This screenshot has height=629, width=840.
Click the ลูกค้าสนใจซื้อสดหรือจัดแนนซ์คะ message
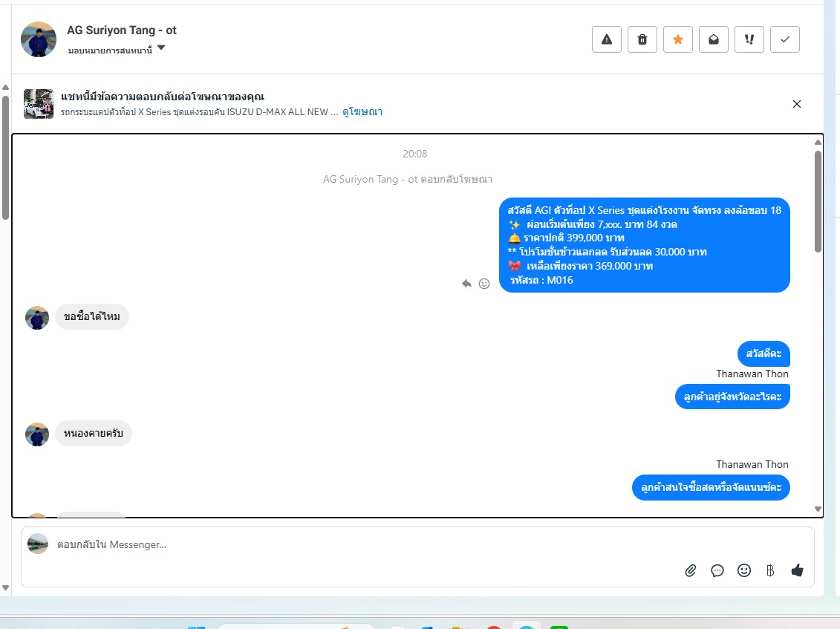[x=711, y=488]
